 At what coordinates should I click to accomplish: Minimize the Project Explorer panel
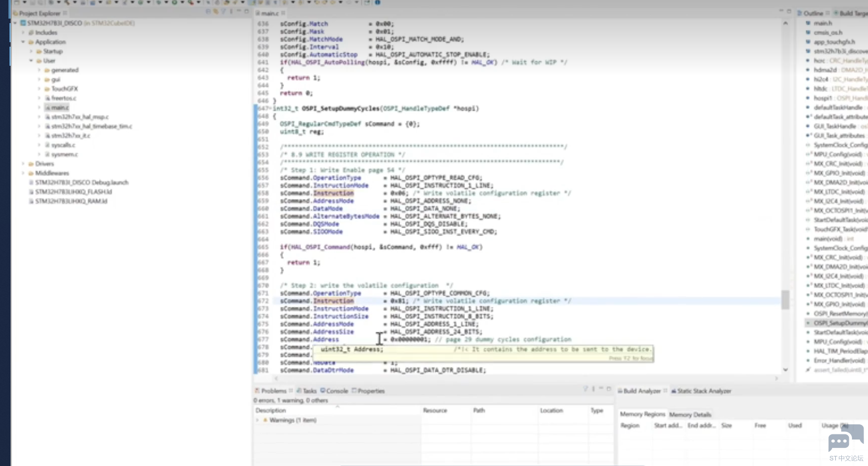pyautogui.click(x=239, y=12)
